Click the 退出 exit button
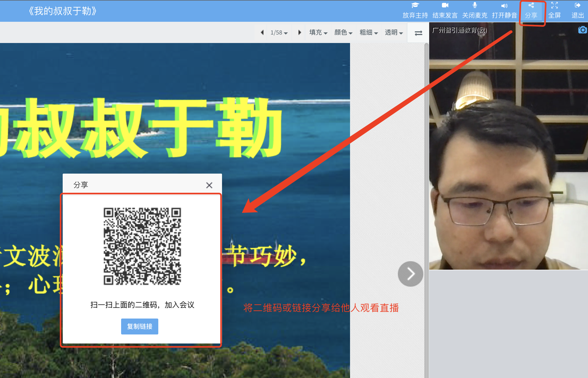This screenshot has height=378, width=588. (578, 11)
